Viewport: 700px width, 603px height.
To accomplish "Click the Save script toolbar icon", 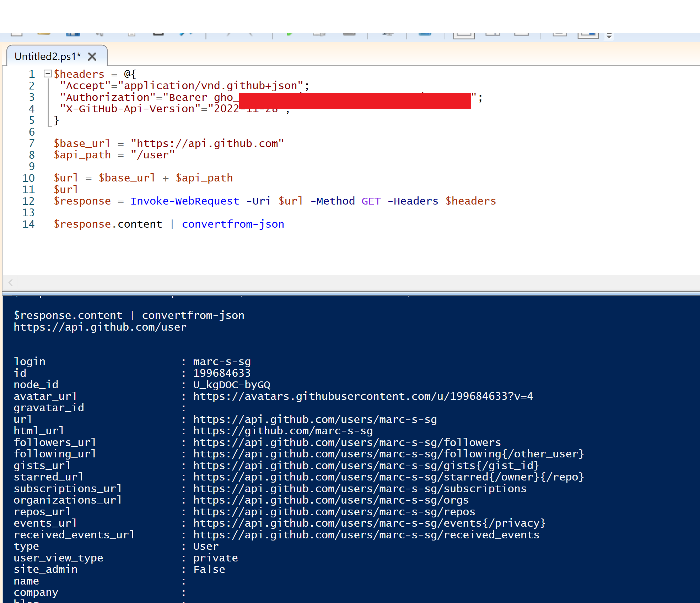I will (x=73, y=34).
